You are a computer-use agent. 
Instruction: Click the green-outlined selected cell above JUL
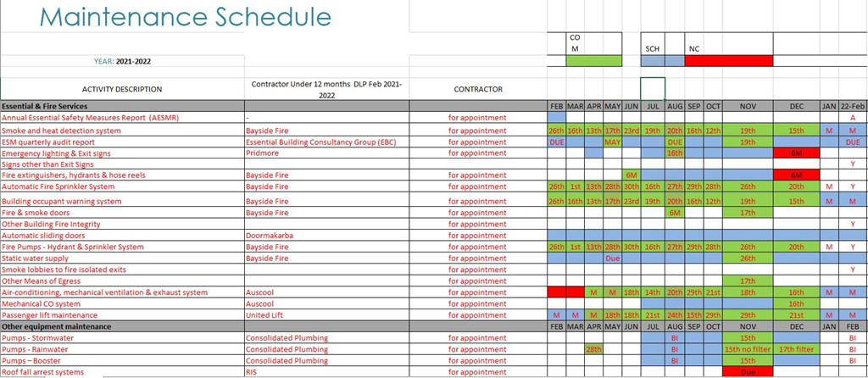(653, 88)
